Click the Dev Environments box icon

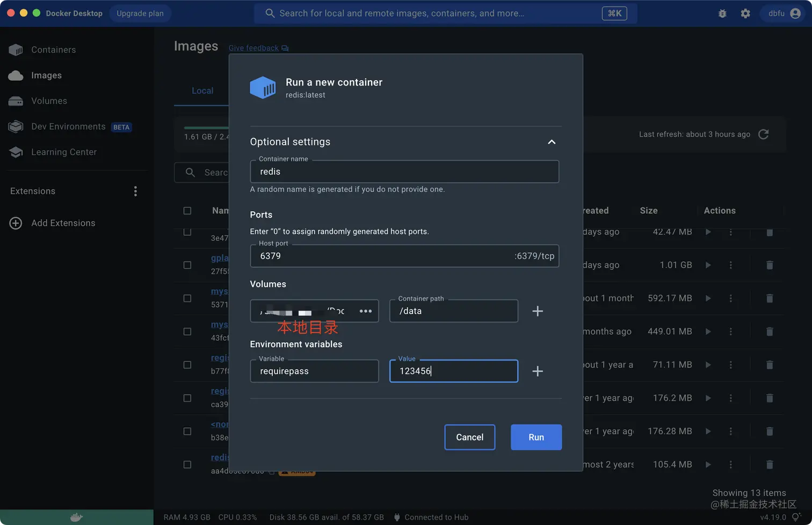pyautogui.click(x=16, y=126)
